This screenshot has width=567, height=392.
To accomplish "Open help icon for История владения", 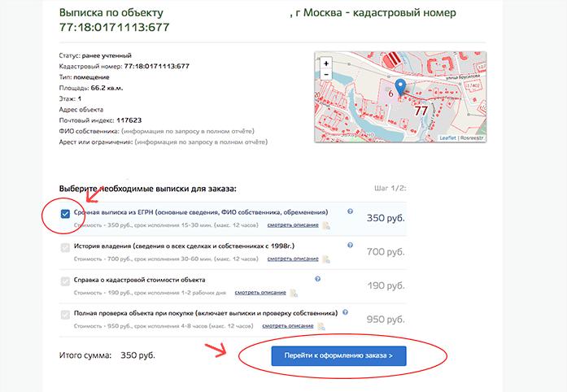I will pos(350,245).
